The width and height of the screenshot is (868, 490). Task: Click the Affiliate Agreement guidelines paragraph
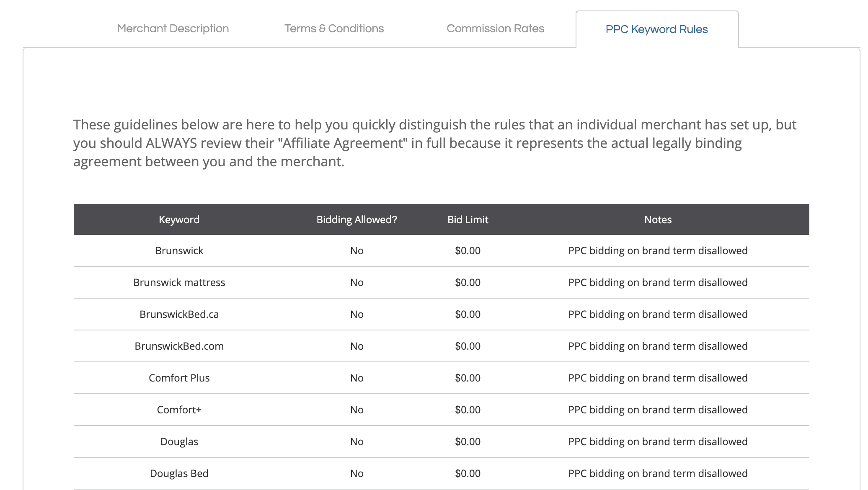435,143
